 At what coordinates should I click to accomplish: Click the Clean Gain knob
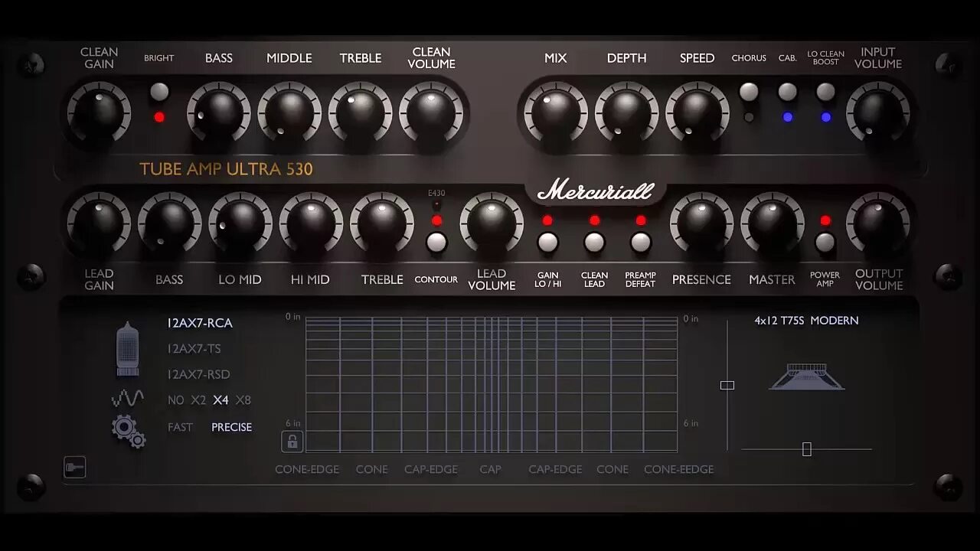point(99,113)
